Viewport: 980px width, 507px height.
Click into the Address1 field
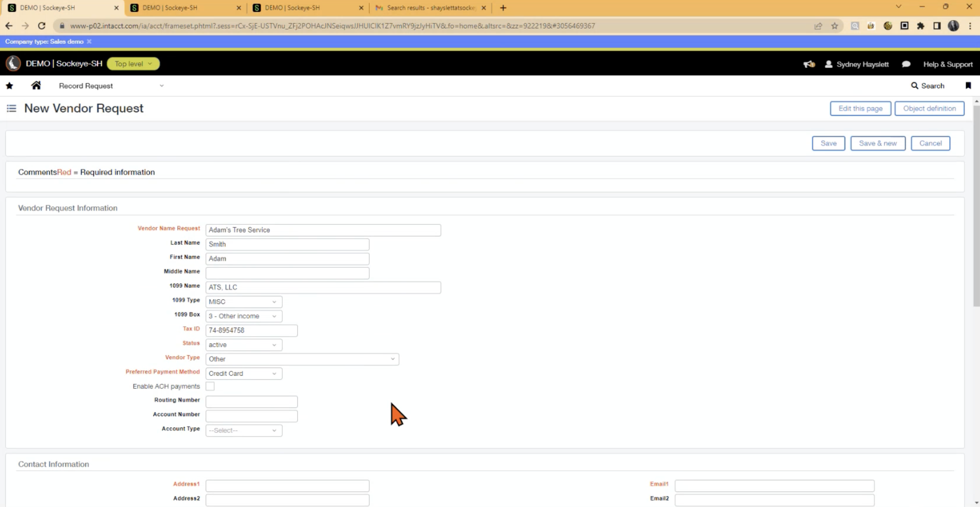287,486
